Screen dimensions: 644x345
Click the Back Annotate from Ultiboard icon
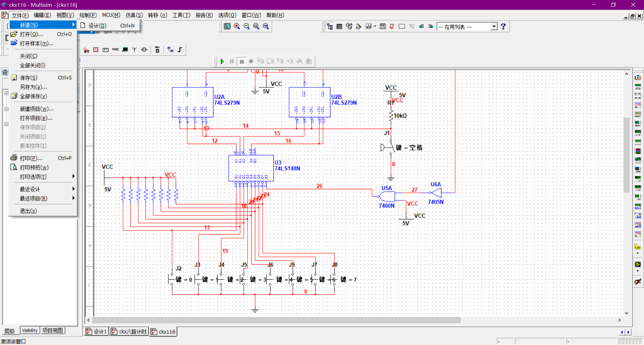421,26
